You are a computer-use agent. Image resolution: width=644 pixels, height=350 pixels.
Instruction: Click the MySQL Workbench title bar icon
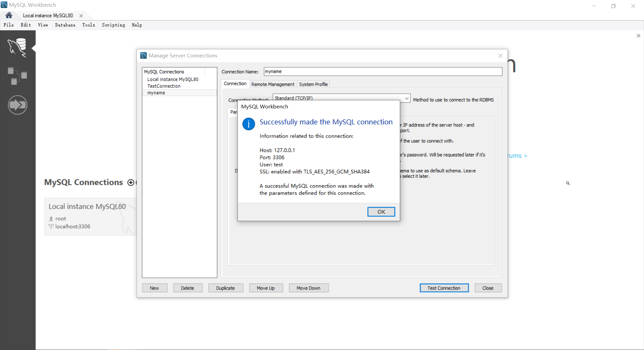click(x=4, y=5)
